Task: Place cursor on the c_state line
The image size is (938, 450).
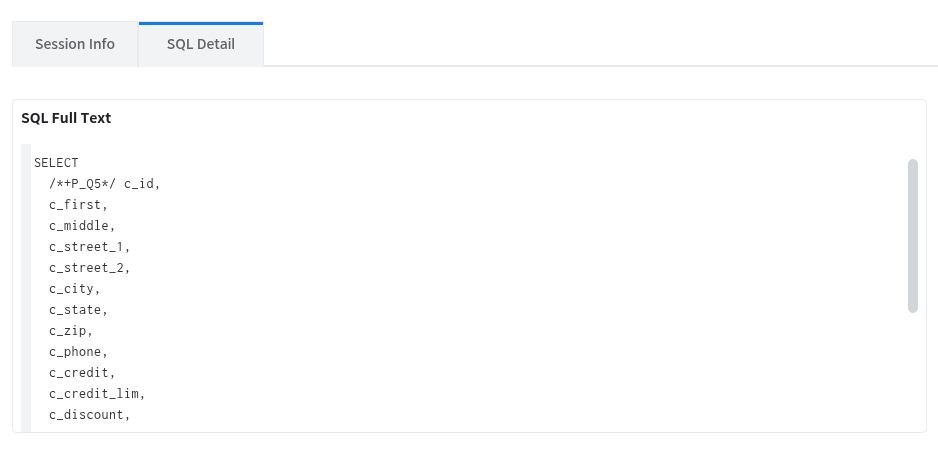Action: (78, 310)
